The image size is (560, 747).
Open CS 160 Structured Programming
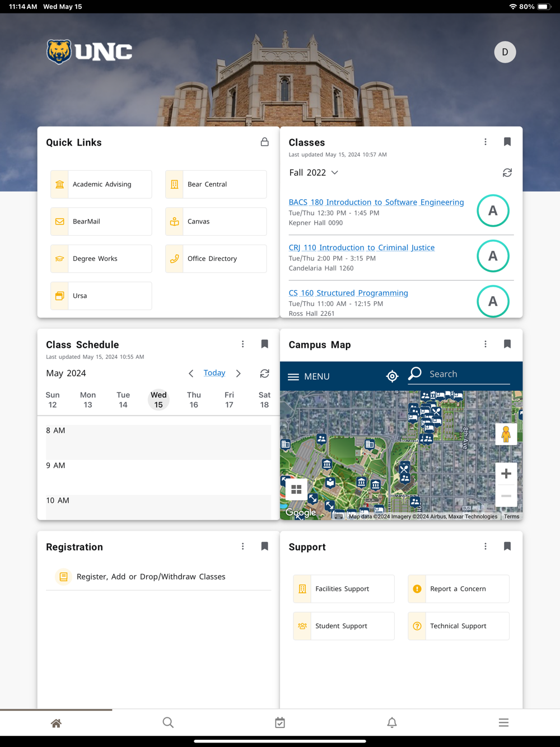(x=348, y=293)
